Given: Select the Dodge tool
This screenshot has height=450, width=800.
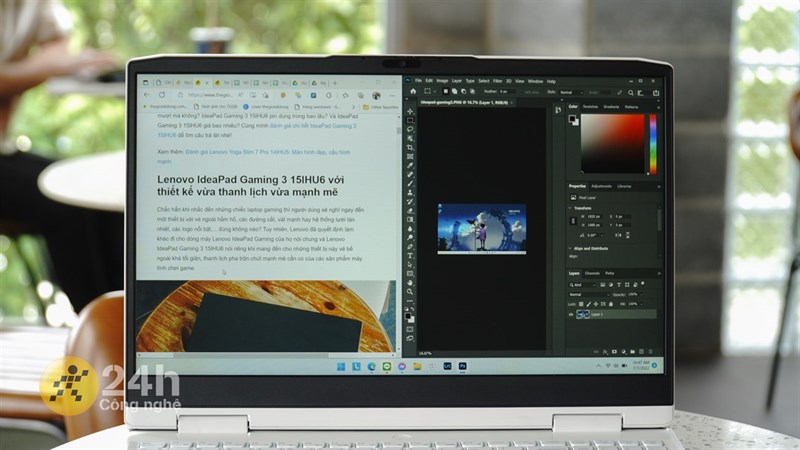Looking at the screenshot, I should 410,238.
